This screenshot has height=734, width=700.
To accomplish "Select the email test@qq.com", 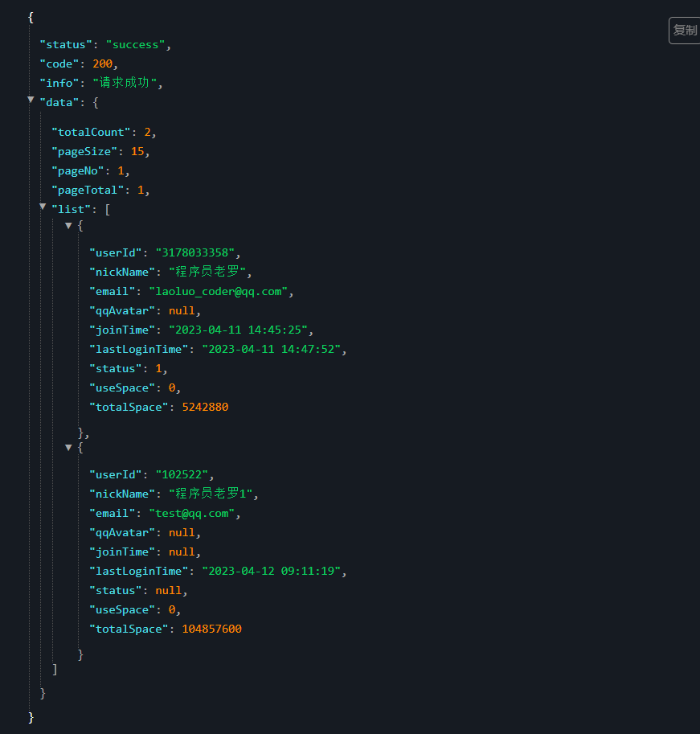I will pyautogui.click(x=192, y=514).
